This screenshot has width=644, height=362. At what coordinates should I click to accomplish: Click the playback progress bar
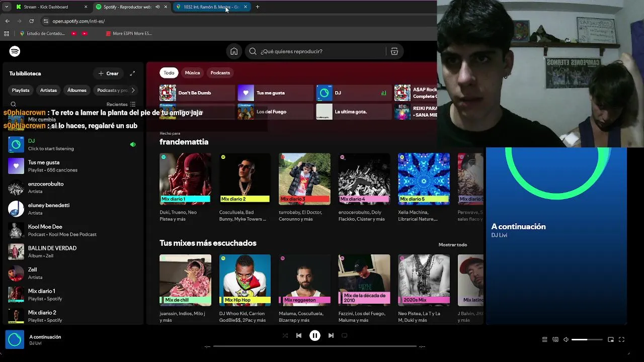pos(315,346)
